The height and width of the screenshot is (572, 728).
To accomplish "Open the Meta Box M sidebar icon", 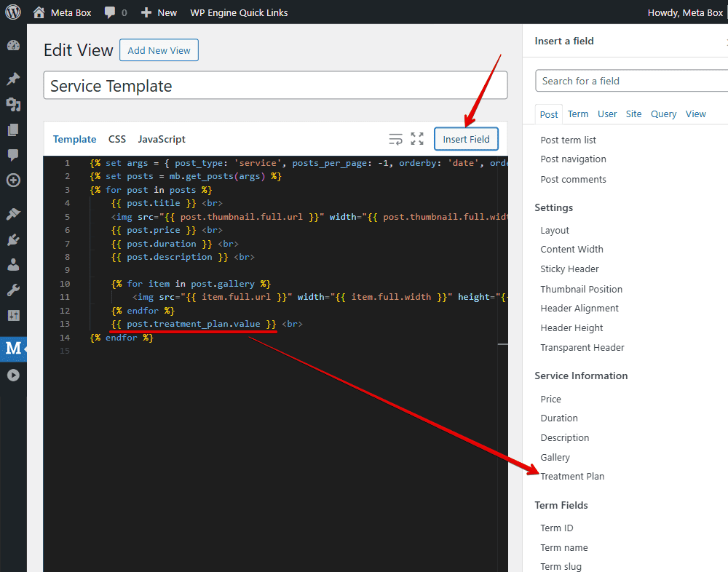I will click(13, 348).
